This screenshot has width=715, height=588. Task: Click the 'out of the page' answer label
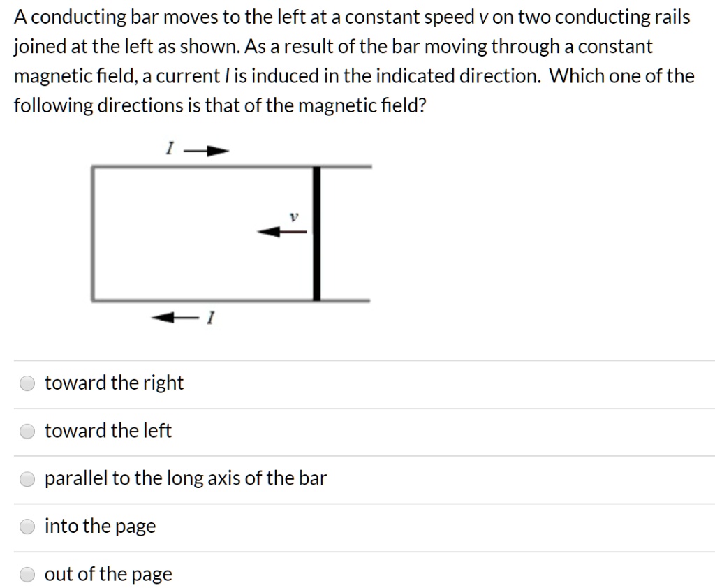coord(108,574)
